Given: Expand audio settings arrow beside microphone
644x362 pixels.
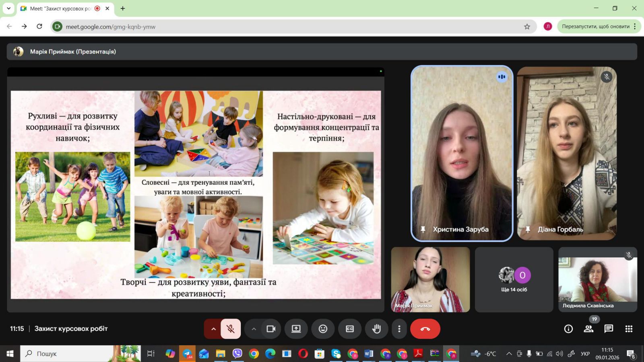Looking at the screenshot, I should 213,329.
